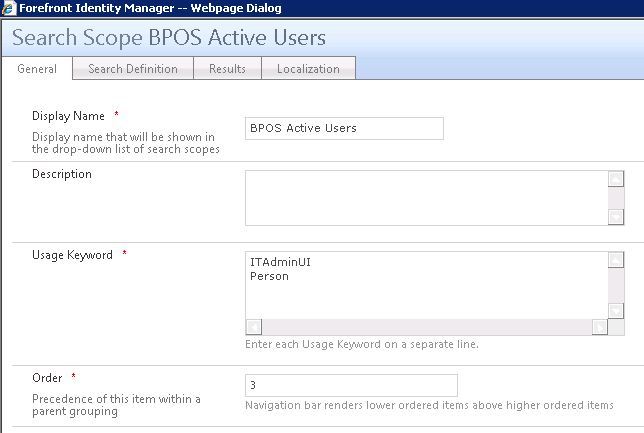Click inside the Description text area
The width and height of the screenshot is (644, 433).
click(426, 198)
